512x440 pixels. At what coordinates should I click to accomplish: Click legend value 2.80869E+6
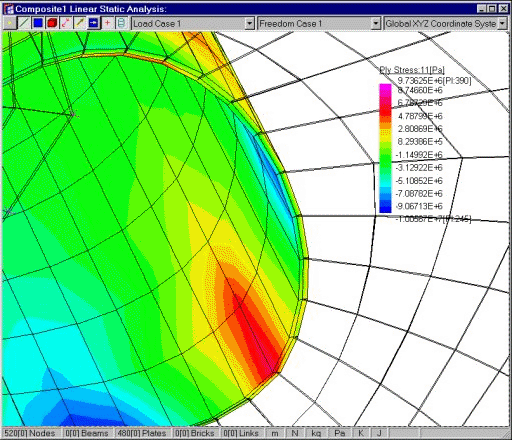click(420, 129)
